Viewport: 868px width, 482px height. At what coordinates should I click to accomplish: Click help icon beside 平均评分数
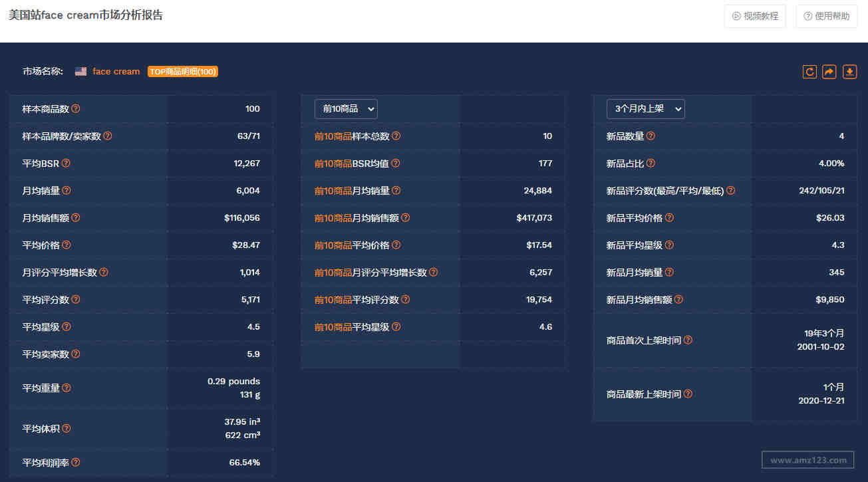[76, 300]
